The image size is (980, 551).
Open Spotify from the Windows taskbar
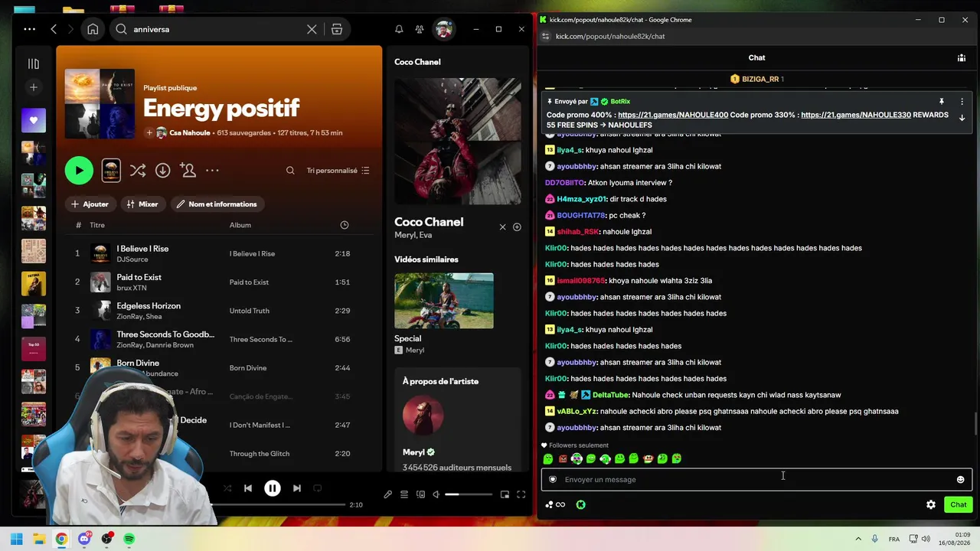tap(129, 539)
